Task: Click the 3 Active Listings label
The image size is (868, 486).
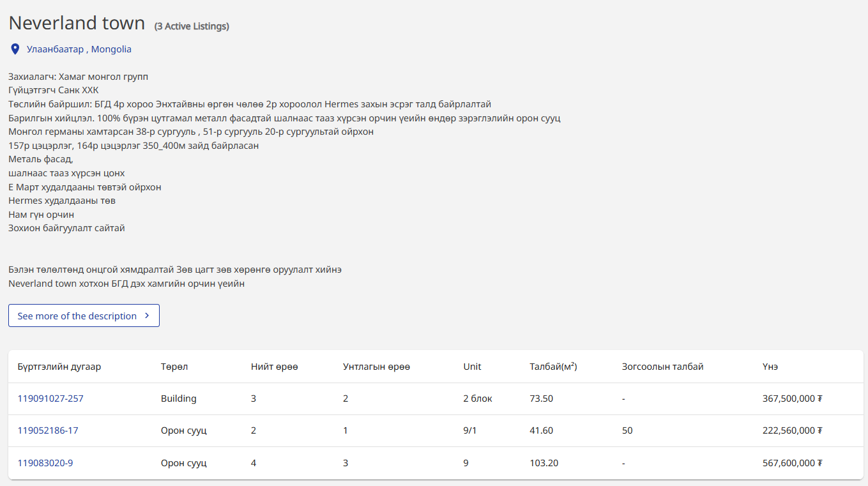Action: (192, 26)
